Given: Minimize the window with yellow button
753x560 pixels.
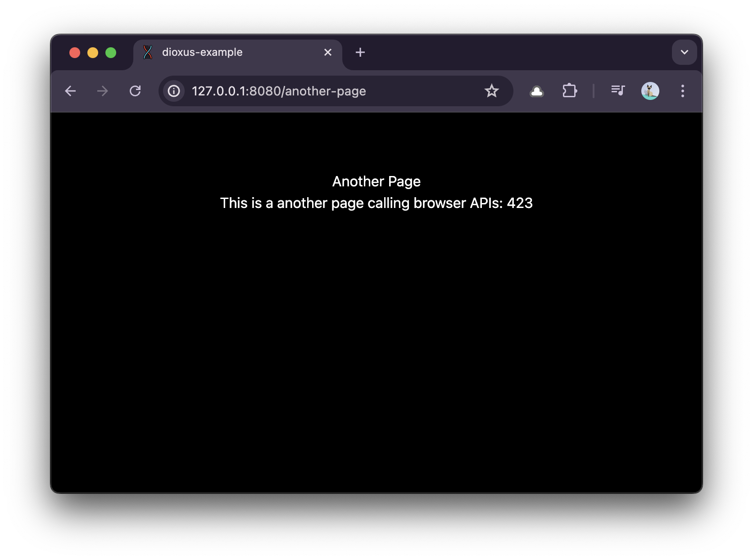Looking at the screenshot, I should (x=93, y=53).
